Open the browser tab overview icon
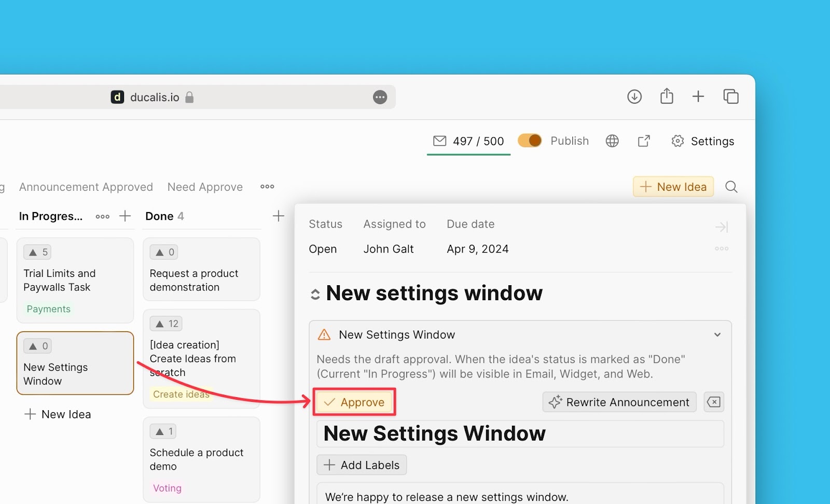This screenshot has width=830, height=504. point(731,97)
